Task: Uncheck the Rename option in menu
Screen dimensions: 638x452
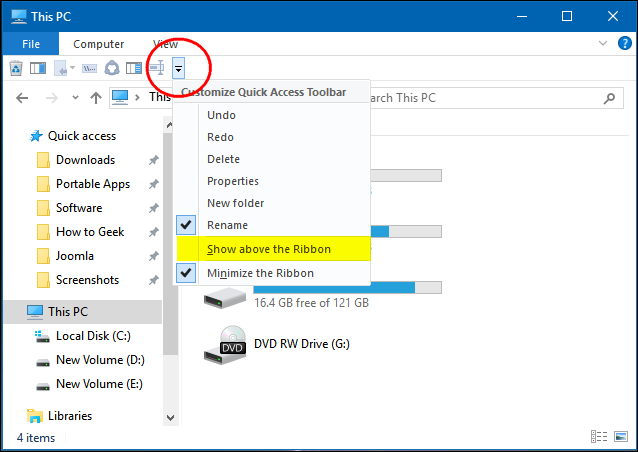Action: pos(227,225)
